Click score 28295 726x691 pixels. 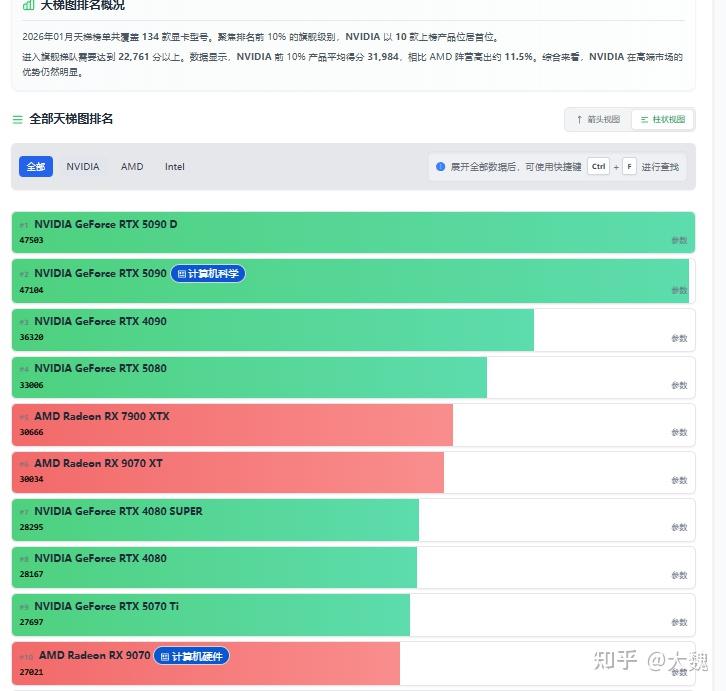pyautogui.click(x=31, y=527)
